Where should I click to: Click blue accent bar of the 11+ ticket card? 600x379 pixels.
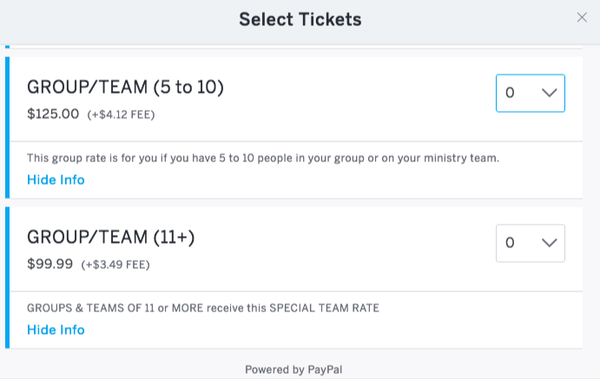click(x=7, y=278)
